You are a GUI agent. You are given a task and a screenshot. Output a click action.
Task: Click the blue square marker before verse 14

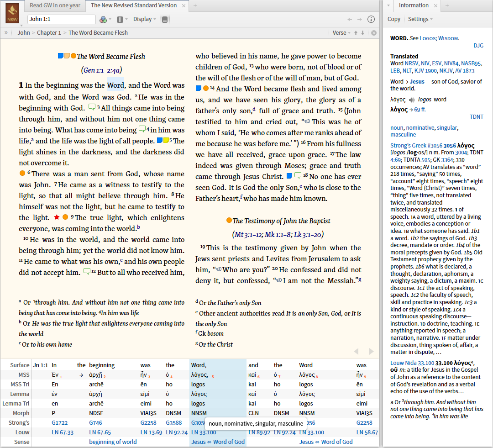[x=199, y=88]
